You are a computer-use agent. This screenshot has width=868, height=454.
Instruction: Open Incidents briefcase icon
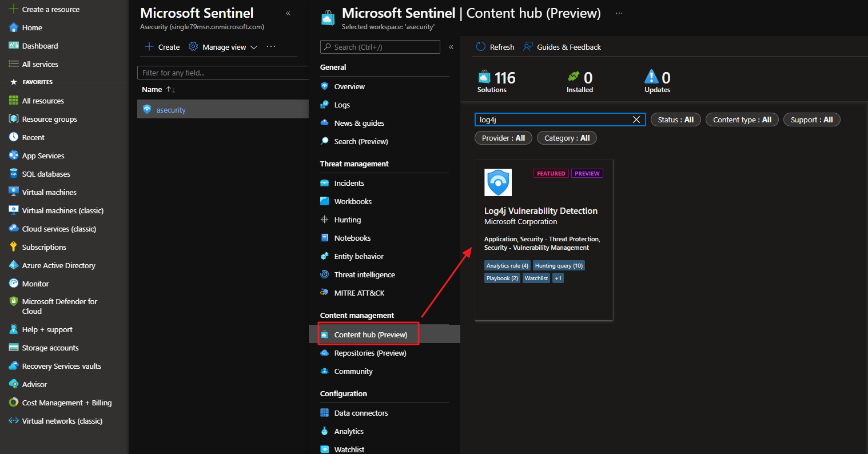click(x=325, y=183)
